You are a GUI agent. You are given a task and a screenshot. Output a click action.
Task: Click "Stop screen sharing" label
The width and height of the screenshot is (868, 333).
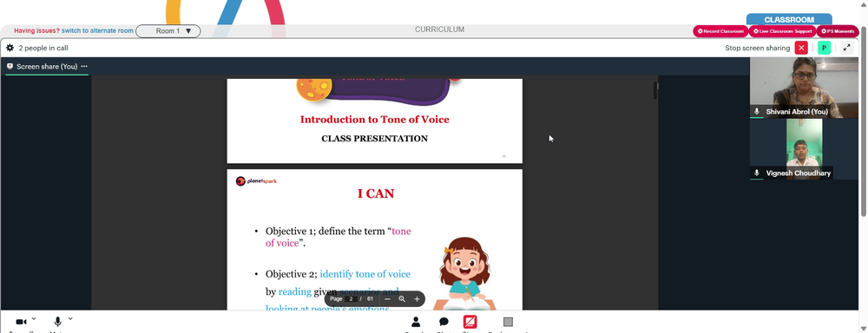coord(757,48)
